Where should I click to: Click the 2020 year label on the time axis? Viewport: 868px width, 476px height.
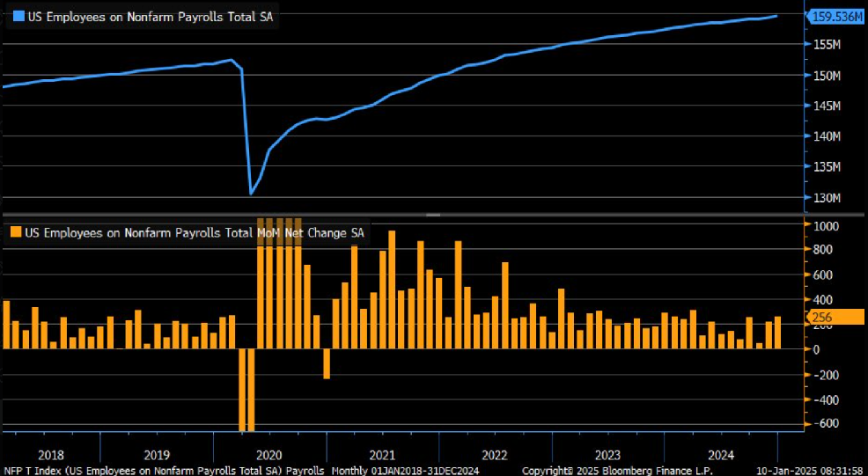[x=269, y=456]
